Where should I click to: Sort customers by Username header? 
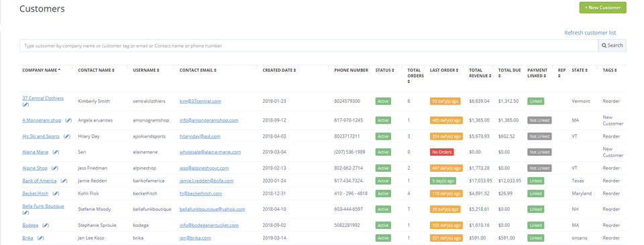[x=146, y=70]
